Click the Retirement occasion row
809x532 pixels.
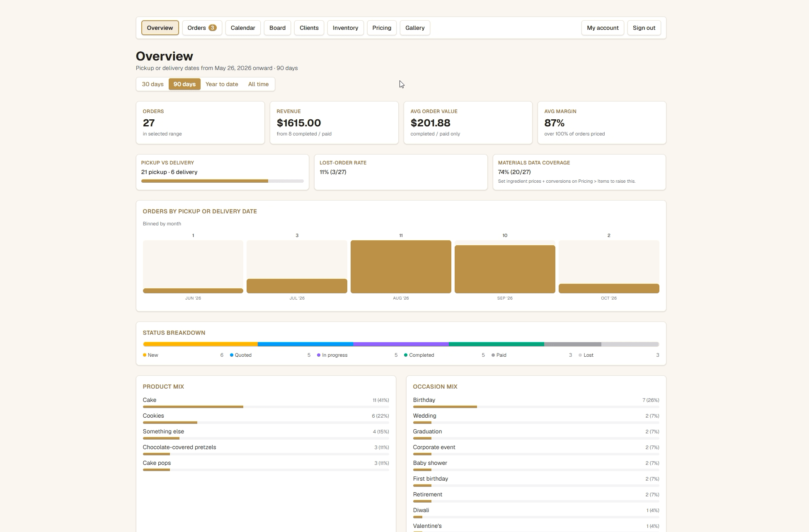(536, 497)
